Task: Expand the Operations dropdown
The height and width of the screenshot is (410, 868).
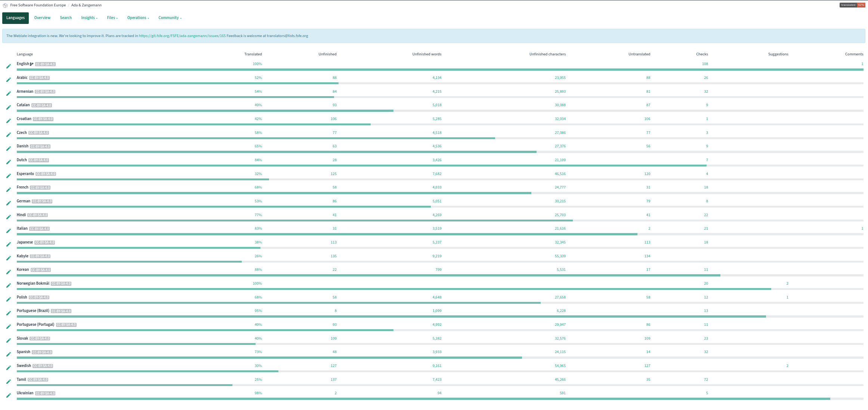Action: click(138, 18)
